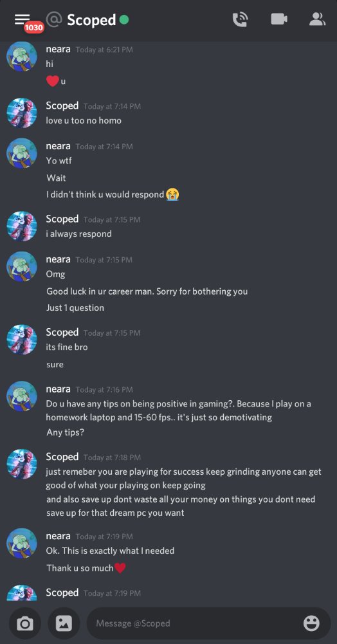Open the emoji picker

(311, 623)
